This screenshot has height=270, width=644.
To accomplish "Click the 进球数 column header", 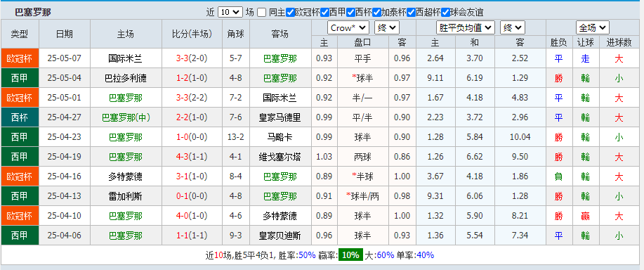I will coord(619,42).
